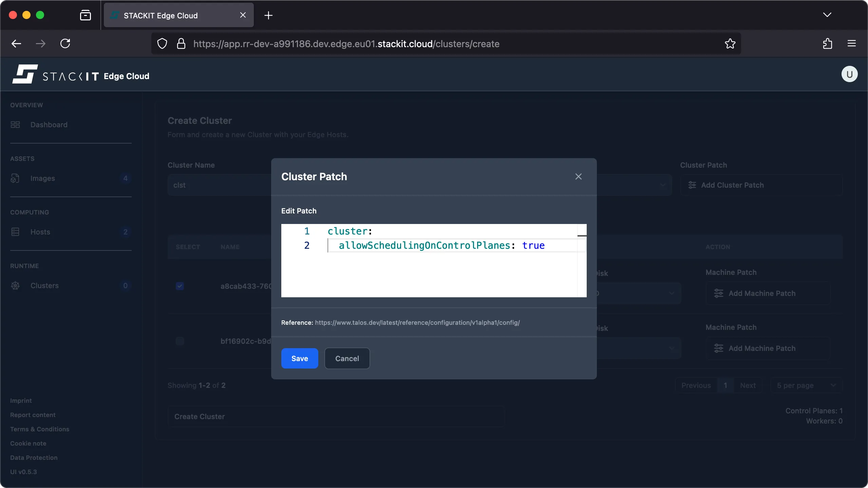Click the Add Cluster Patch control
Image resolution: width=868 pixels, height=488 pixels.
pyautogui.click(x=732, y=185)
